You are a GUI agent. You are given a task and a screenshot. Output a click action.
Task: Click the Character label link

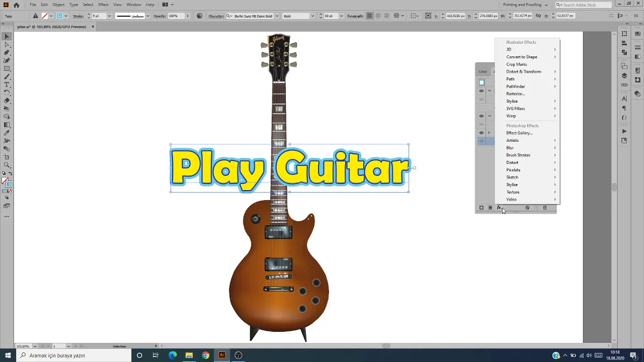click(216, 16)
